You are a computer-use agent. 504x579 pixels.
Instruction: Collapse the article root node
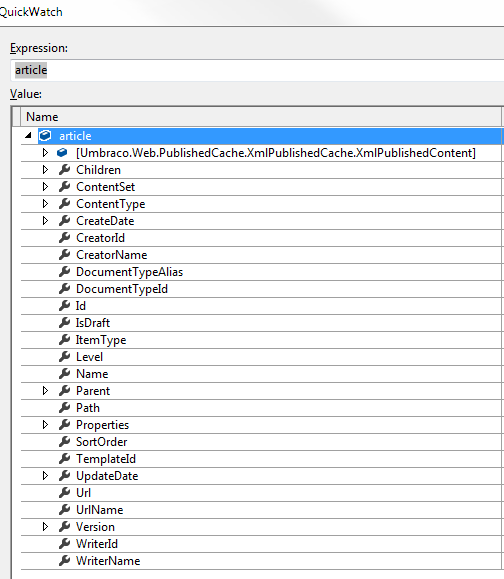click(x=28, y=136)
